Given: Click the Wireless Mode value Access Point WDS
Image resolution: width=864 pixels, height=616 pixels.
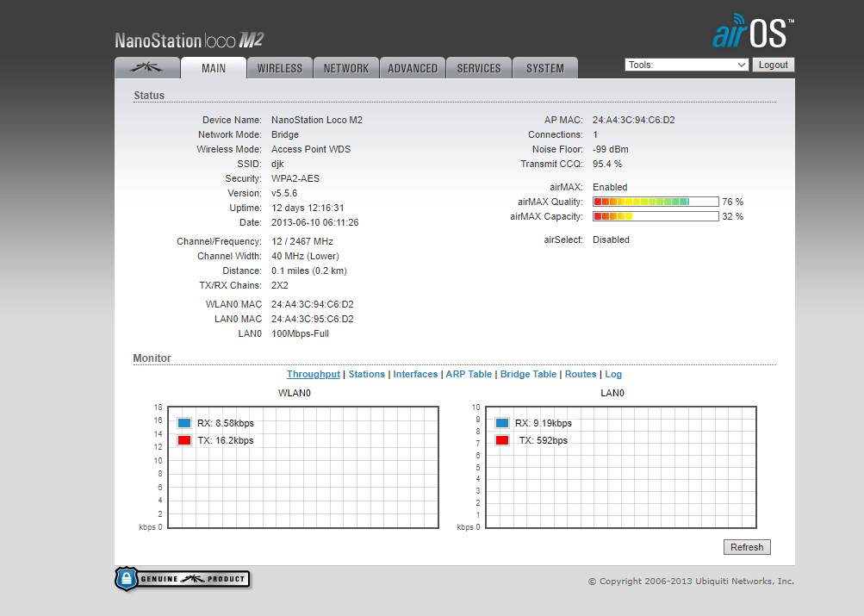Looking at the screenshot, I should [x=311, y=149].
